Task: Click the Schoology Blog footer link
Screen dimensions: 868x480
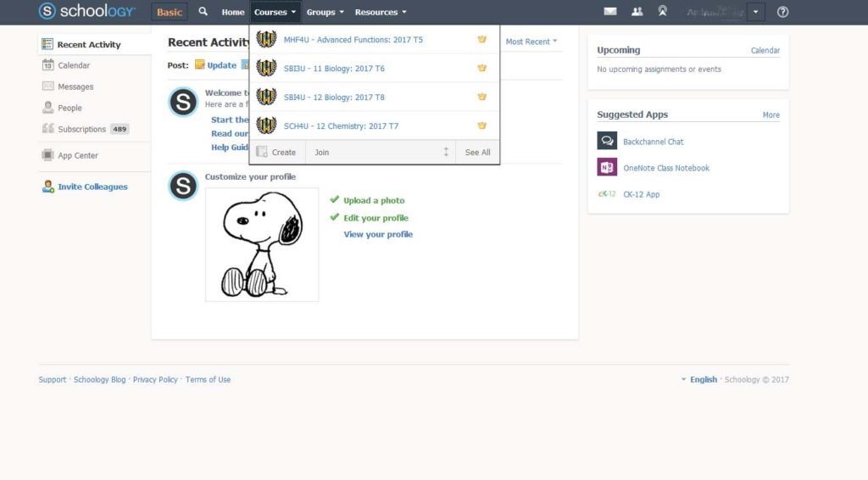Action: (x=100, y=379)
